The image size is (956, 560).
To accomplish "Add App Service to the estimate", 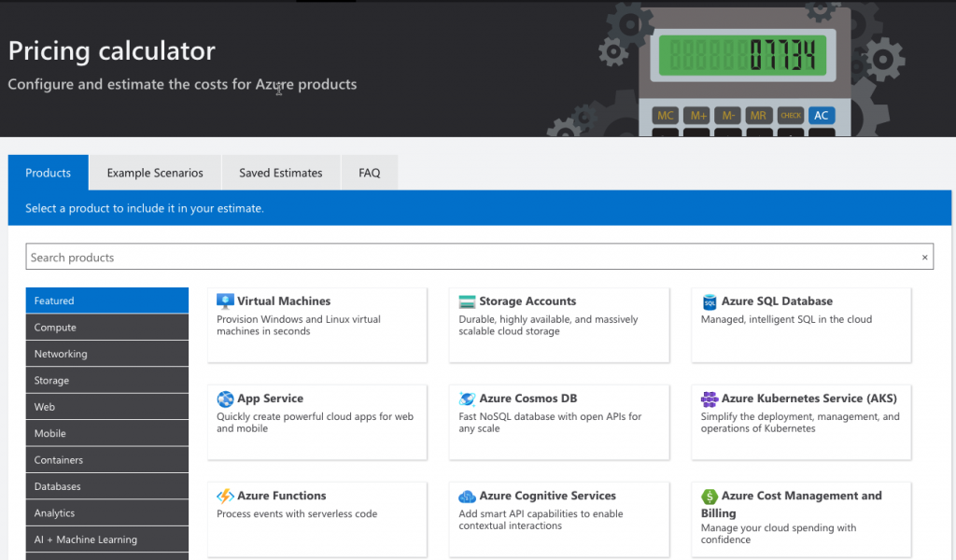I will (317, 422).
